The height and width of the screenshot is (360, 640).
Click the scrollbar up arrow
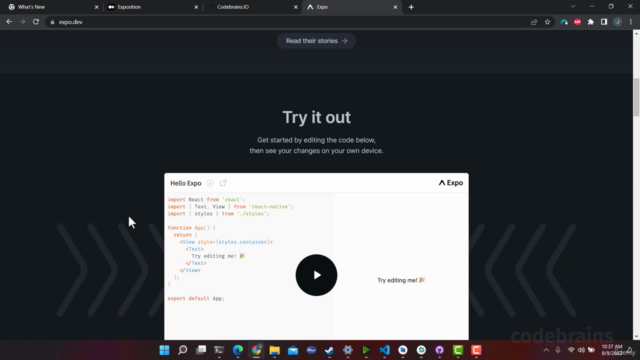(636, 33)
